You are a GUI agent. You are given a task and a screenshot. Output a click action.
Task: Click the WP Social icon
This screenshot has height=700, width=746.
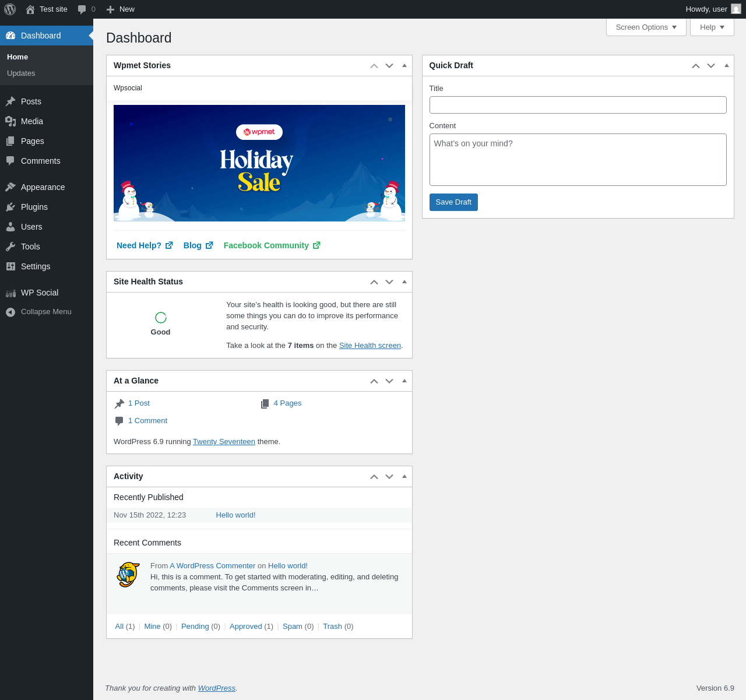(x=10, y=293)
